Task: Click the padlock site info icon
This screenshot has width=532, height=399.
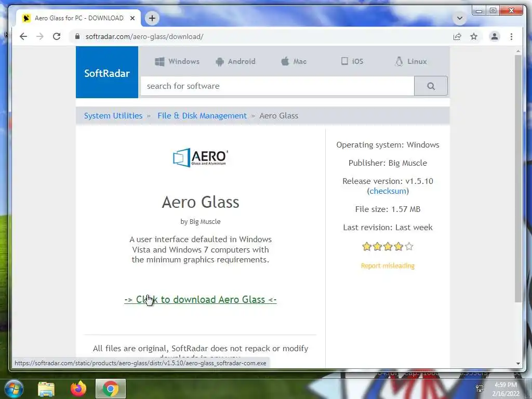Action: tap(77, 36)
